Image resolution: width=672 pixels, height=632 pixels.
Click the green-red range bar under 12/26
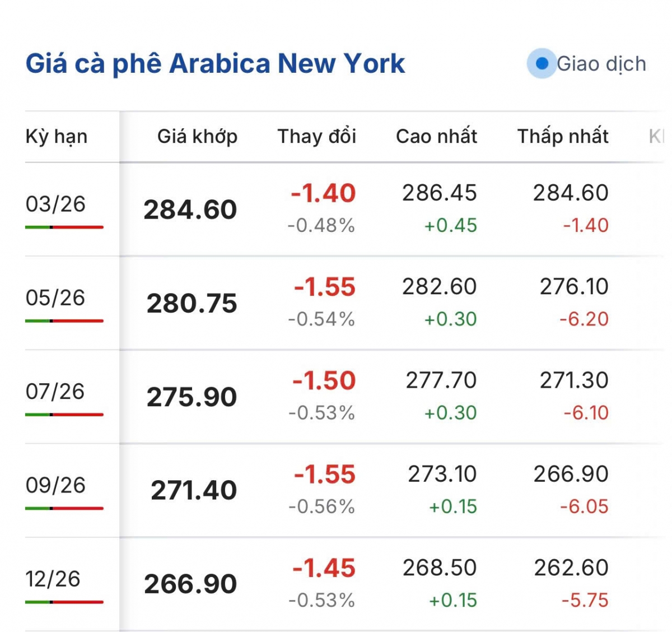point(64,602)
